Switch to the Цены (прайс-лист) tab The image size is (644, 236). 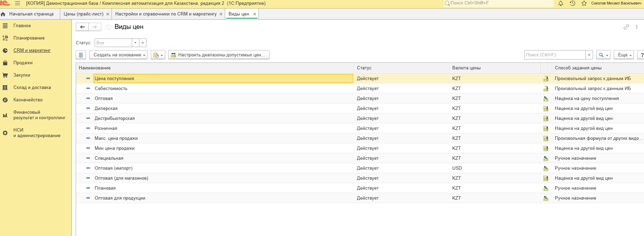[83, 14]
